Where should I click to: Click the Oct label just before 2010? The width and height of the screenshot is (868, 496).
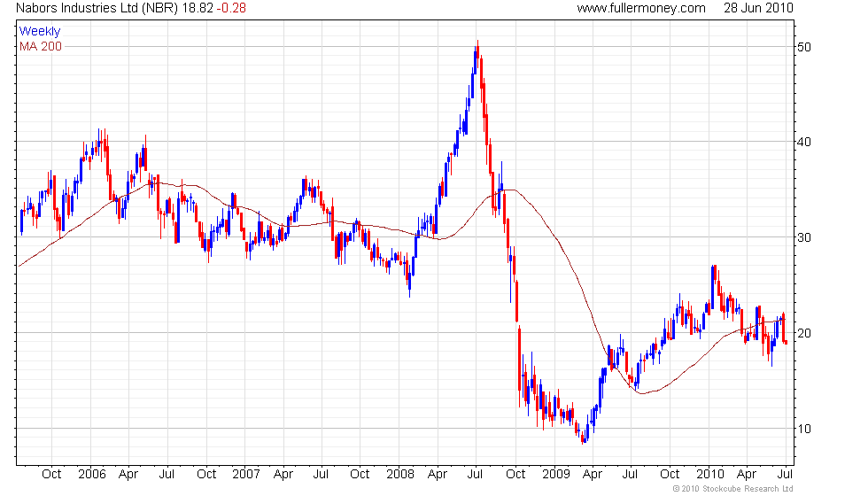pyautogui.click(x=670, y=475)
